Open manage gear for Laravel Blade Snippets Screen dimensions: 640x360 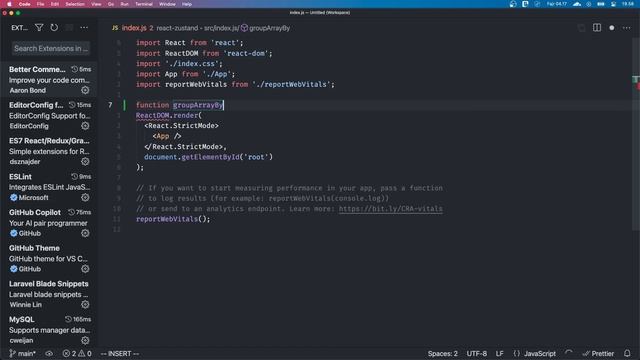click(85, 304)
